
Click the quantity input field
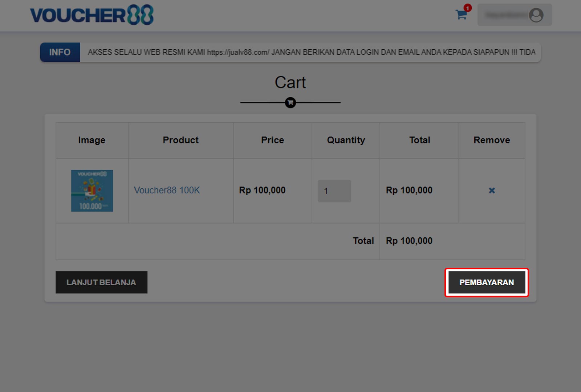pyautogui.click(x=334, y=191)
